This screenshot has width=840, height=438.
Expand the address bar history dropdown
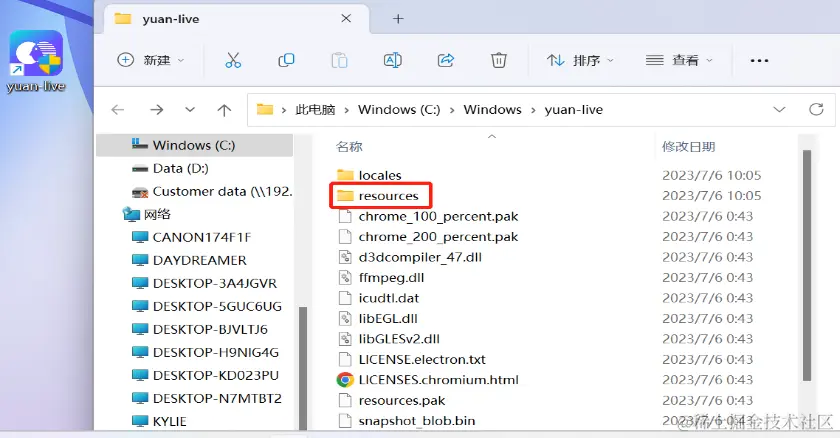(779, 109)
